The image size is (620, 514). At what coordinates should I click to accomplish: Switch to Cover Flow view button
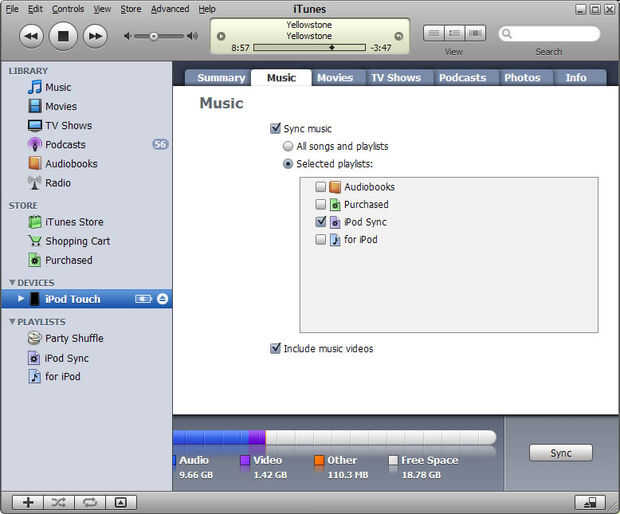tap(475, 33)
